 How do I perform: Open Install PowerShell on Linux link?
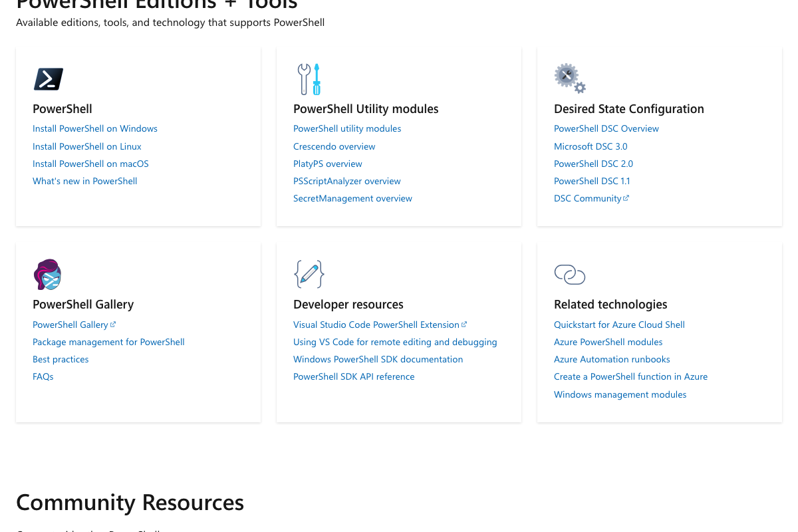pos(87,146)
